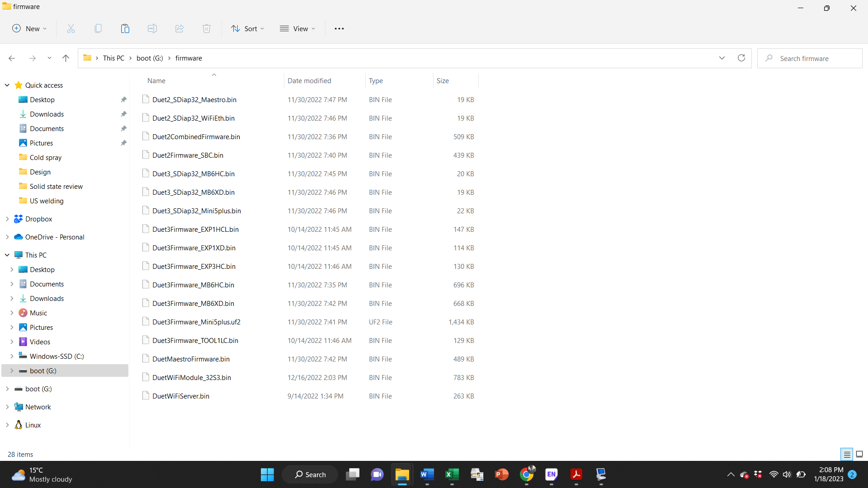Screen dimensions: 868x488
Task: Open the Chat app from taskbar
Action: coord(377,474)
